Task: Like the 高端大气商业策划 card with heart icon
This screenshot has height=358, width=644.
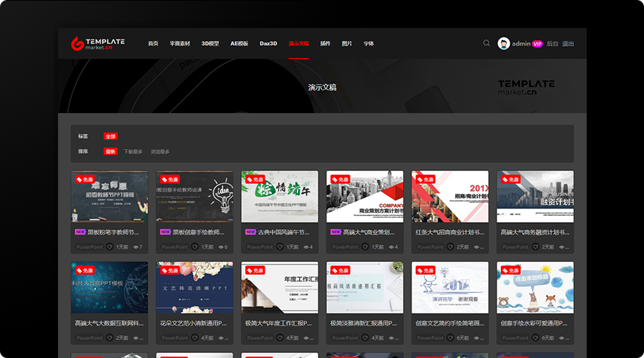Action: (365, 247)
